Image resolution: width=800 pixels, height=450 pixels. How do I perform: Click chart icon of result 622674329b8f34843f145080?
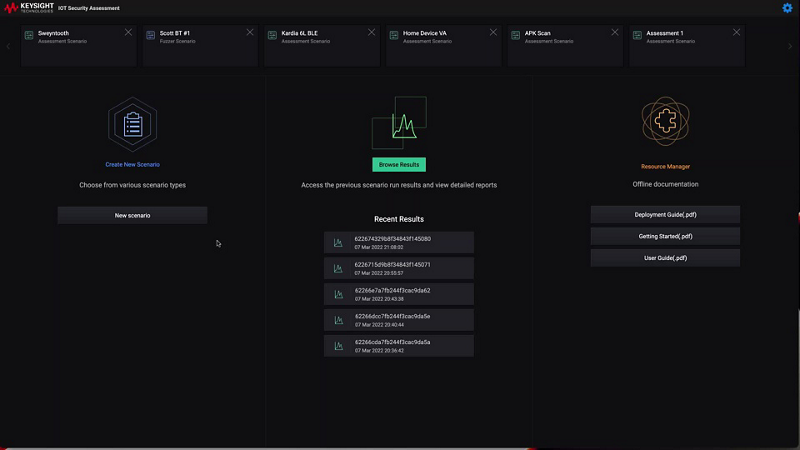[x=338, y=243]
